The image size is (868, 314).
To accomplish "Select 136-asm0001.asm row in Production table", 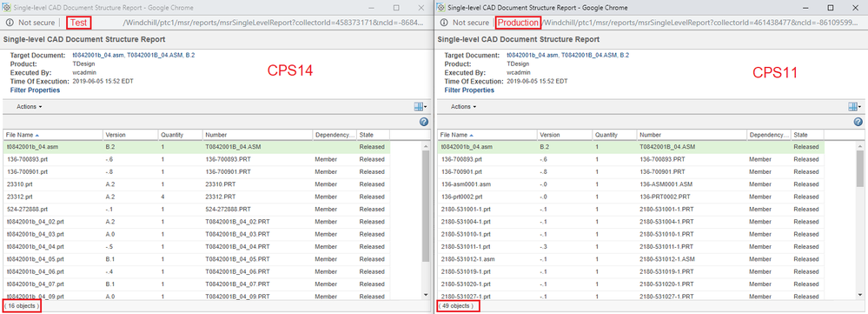I will (631, 184).
